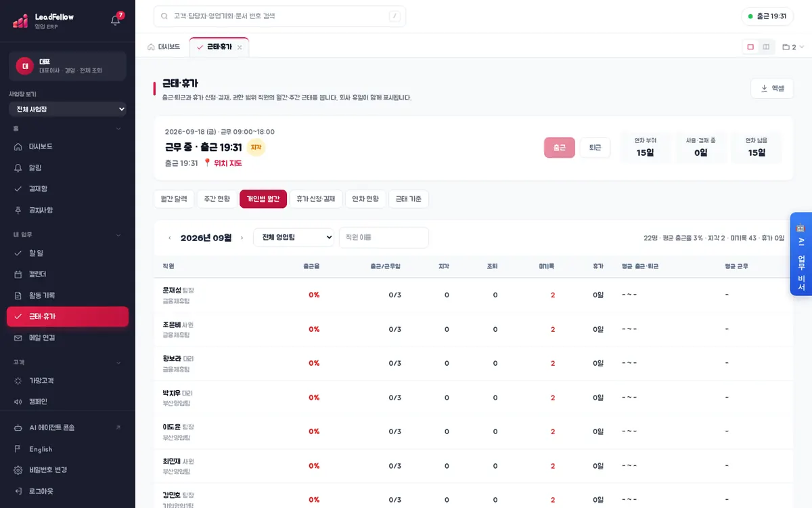The width and height of the screenshot is (812, 508).
Task: Expand the open tabs folder dropdown showing 2
Action: pos(793,47)
